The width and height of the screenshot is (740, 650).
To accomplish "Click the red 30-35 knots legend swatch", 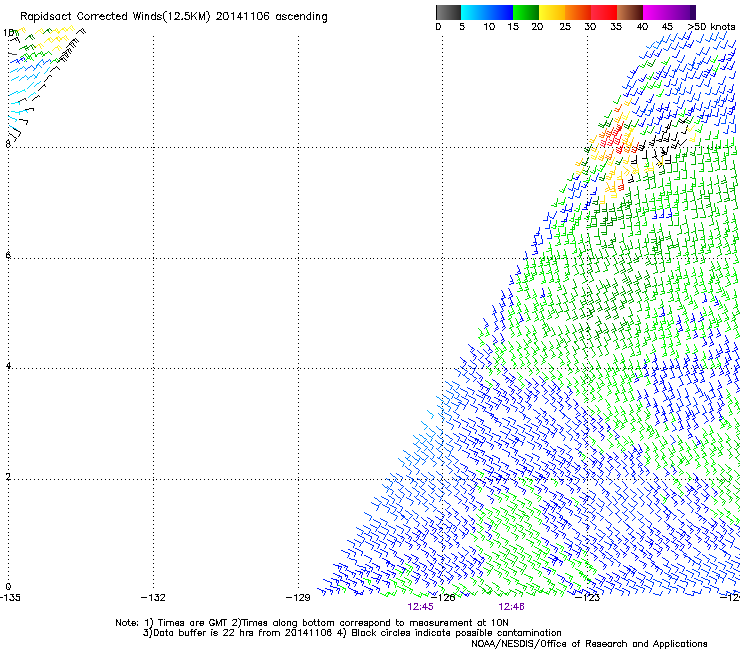I will click(604, 12).
